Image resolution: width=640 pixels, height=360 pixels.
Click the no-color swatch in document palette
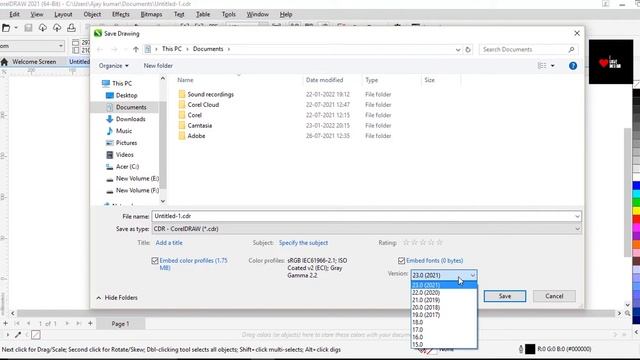point(36,335)
